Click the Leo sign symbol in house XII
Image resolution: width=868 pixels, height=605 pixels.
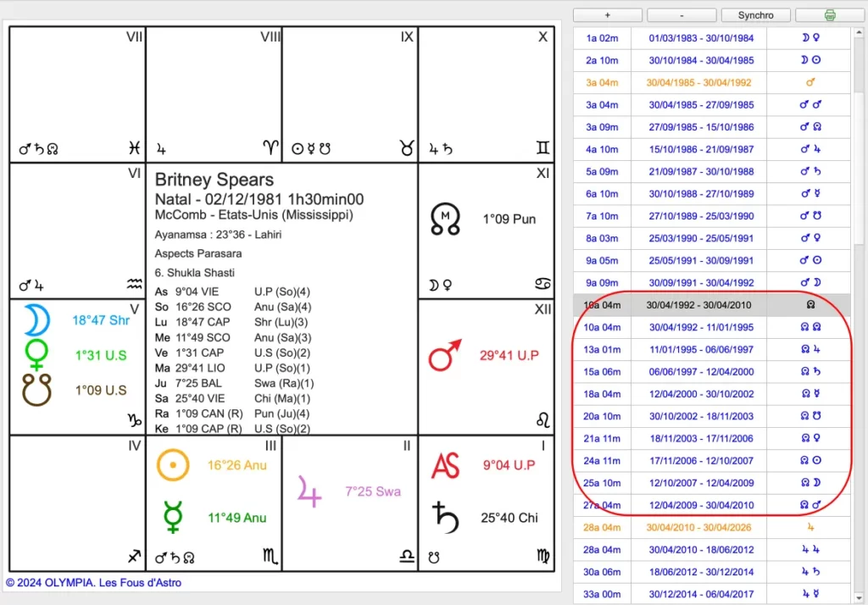click(x=542, y=420)
